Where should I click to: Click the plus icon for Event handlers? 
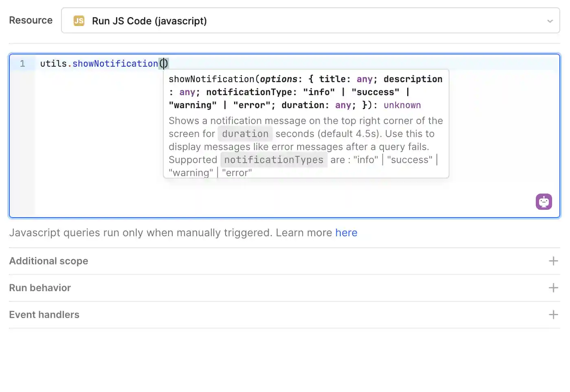pyautogui.click(x=553, y=315)
